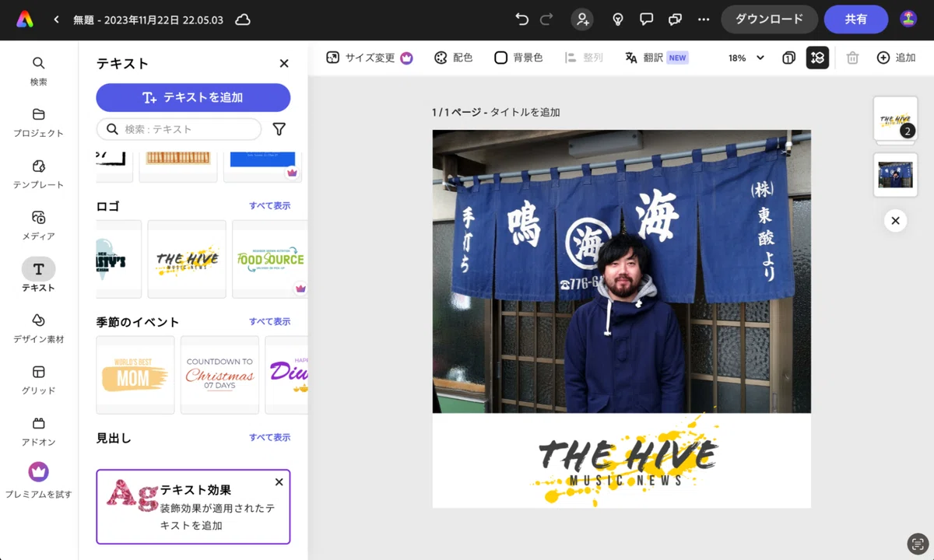Select the Divali seasonal template thumbnail

tap(286, 375)
